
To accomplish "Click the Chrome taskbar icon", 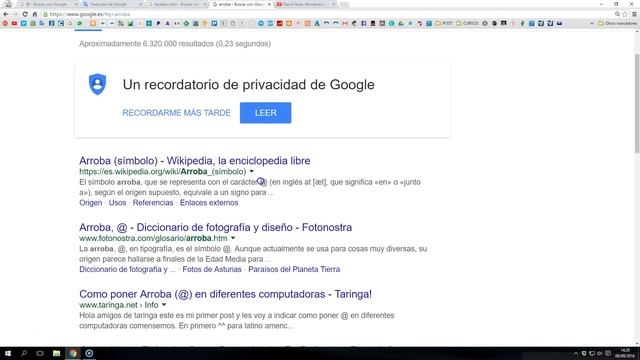I will pos(73,353).
